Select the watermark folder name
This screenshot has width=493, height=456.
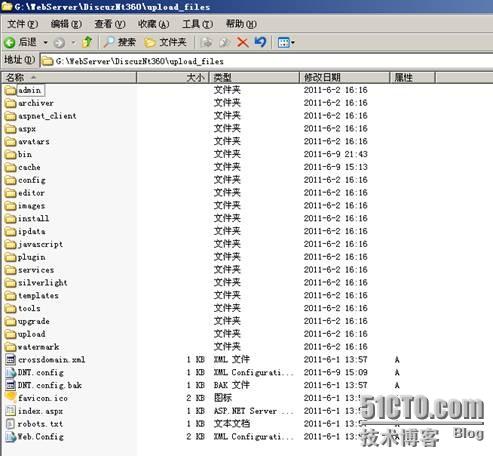[39, 347]
